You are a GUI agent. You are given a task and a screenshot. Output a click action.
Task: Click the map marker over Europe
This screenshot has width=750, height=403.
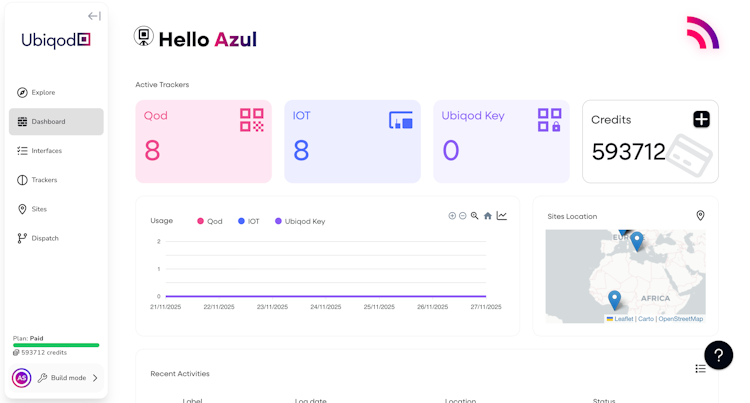tap(636, 241)
